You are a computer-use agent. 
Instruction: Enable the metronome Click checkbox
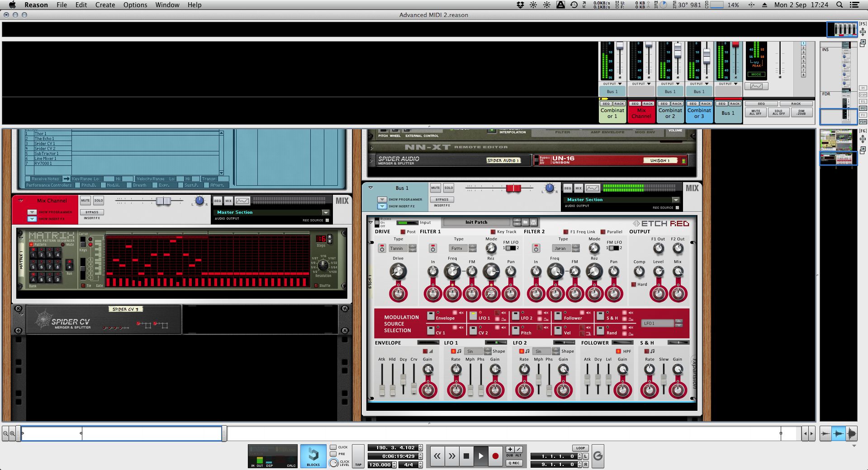click(x=333, y=447)
